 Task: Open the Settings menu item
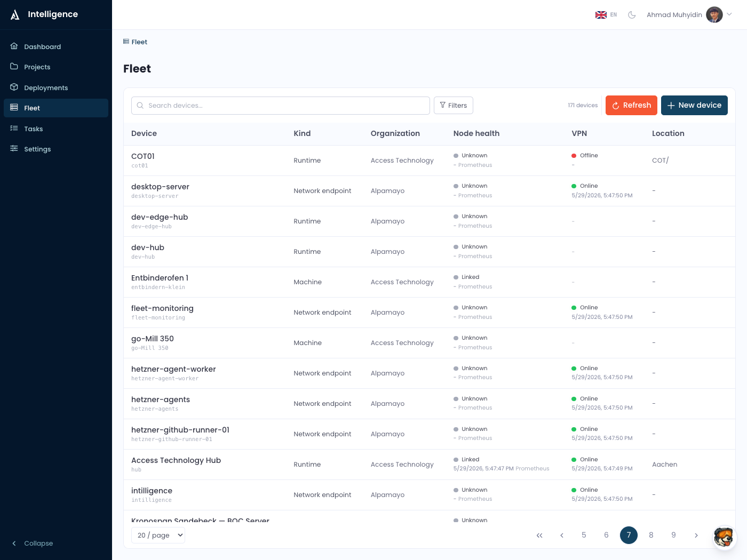click(x=56, y=149)
